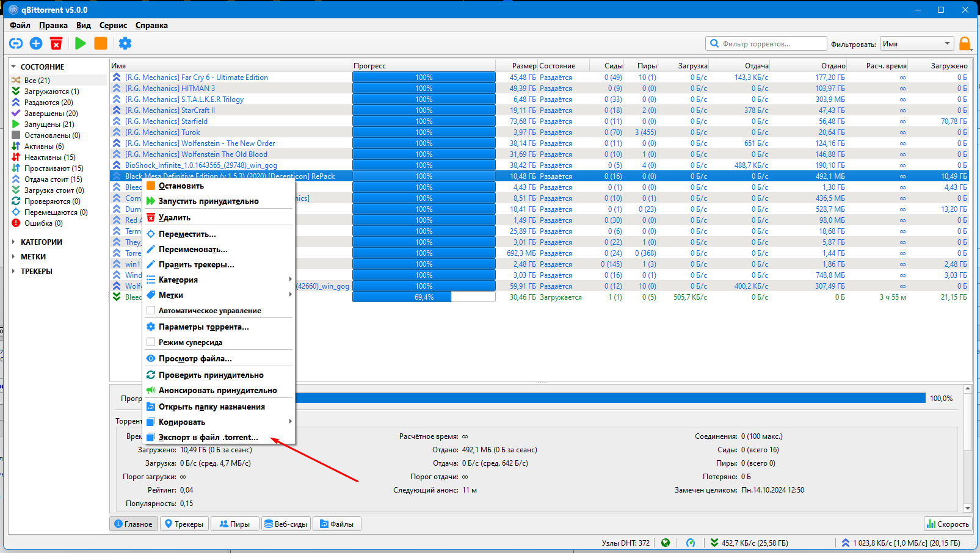Toggle the Режим суперсида checkbox
The width and height of the screenshot is (980, 553).
coord(151,342)
